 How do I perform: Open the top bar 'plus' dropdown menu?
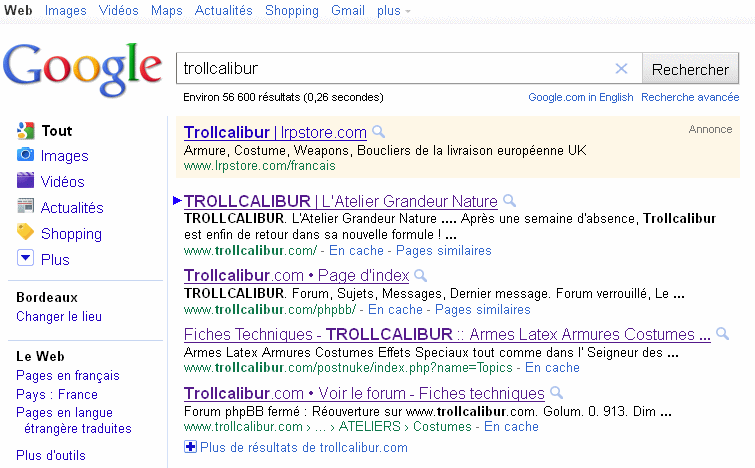[x=393, y=10]
